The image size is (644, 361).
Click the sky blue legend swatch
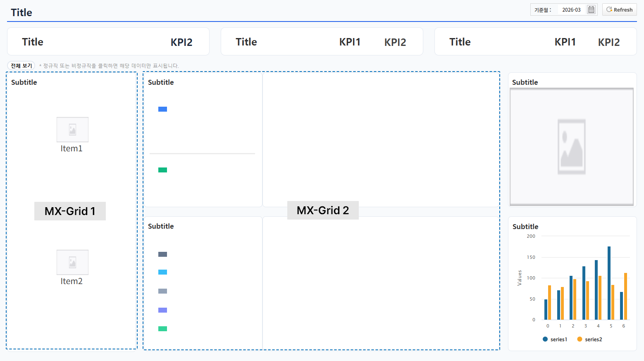click(x=162, y=272)
